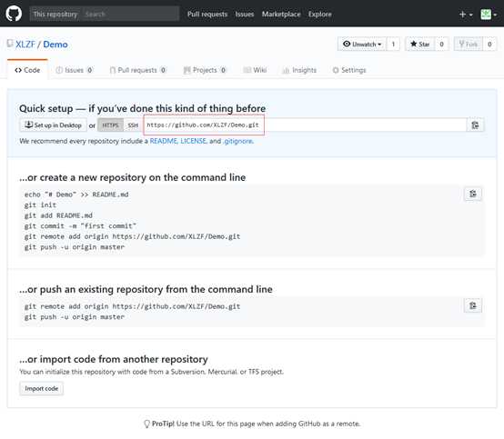
Task: Switch clone URL to SSH
Action: pyautogui.click(x=133, y=125)
